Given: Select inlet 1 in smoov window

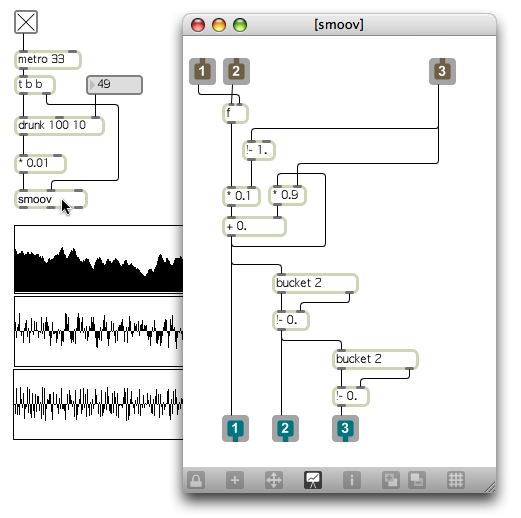Looking at the screenshot, I should click(x=202, y=71).
